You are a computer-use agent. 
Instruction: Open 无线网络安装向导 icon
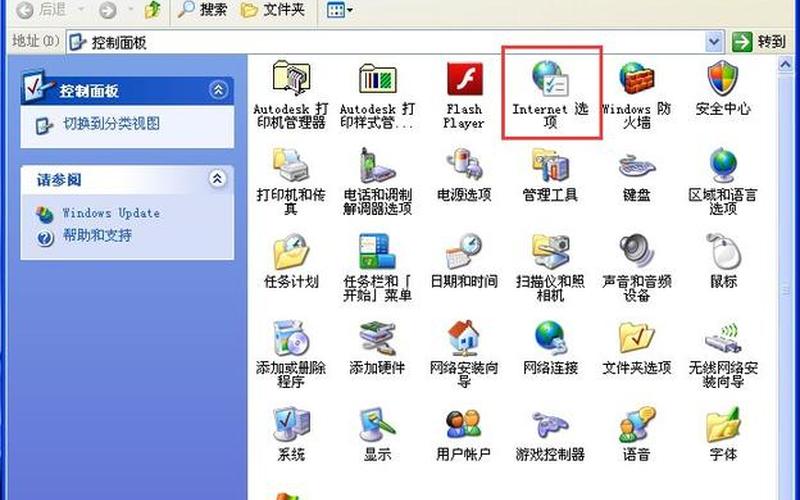point(723,338)
